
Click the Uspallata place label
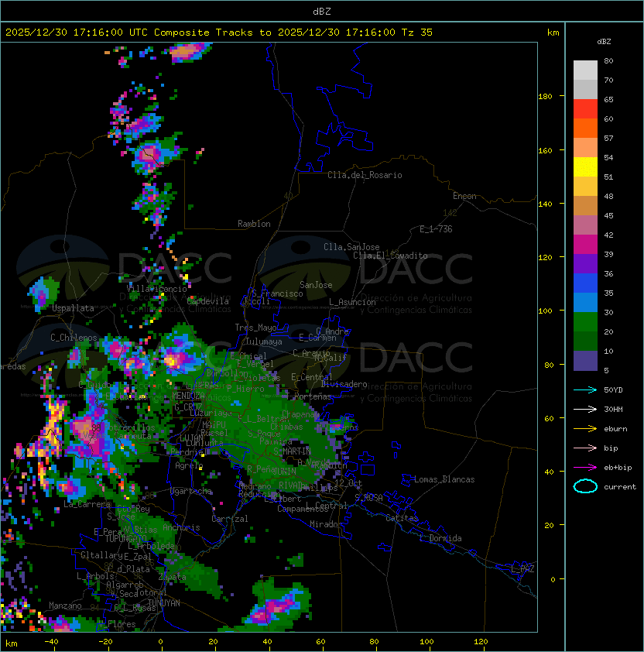73,308
